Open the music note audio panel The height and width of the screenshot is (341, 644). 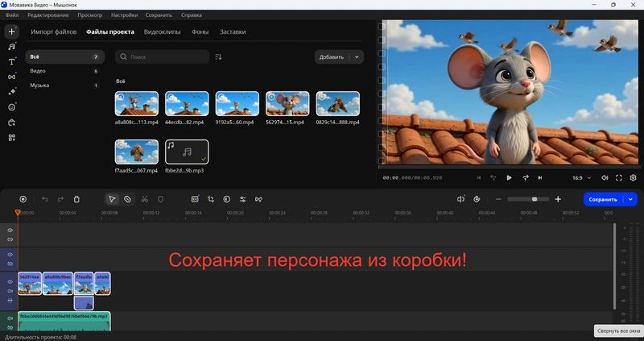pos(11,47)
